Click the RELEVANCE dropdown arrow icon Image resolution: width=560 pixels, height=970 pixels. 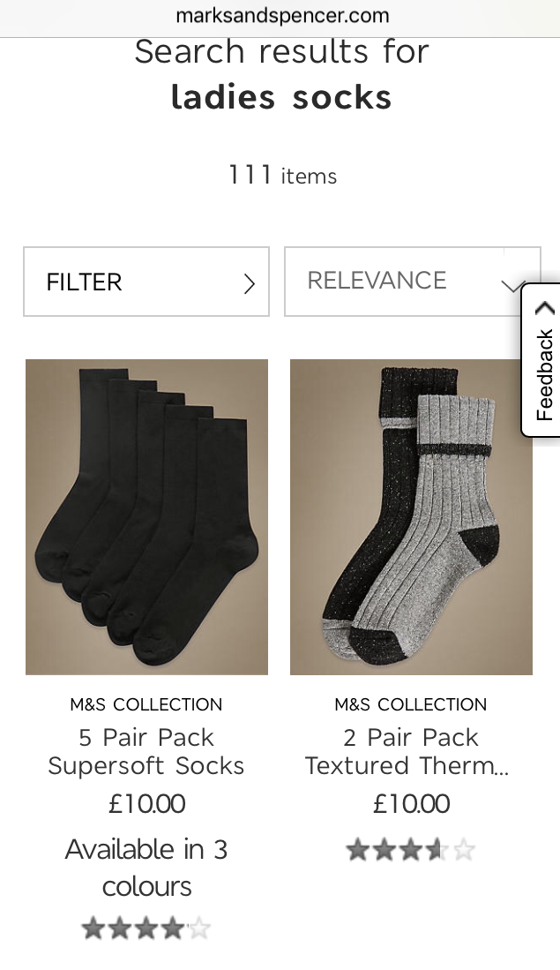click(x=511, y=286)
